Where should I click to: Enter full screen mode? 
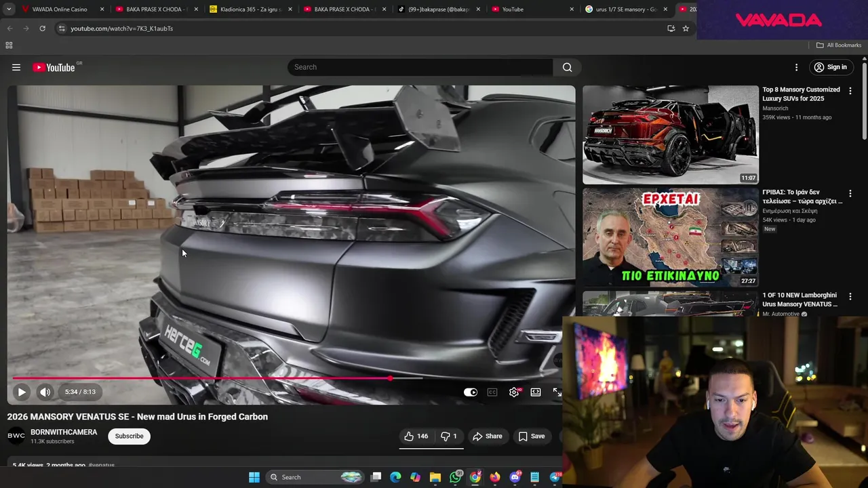pyautogui.click(x=557, y=392)
